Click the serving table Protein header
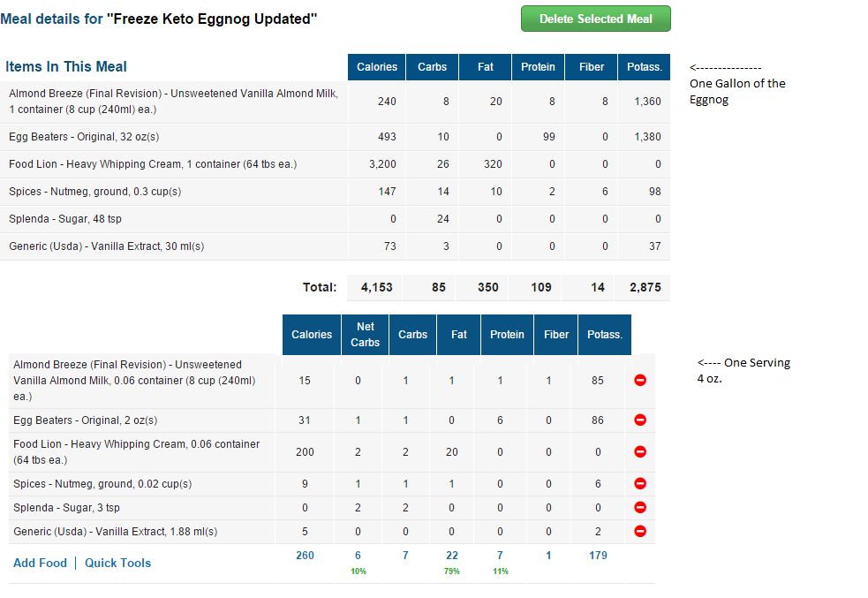Screen dimensions: 868x598 [507, 335]
